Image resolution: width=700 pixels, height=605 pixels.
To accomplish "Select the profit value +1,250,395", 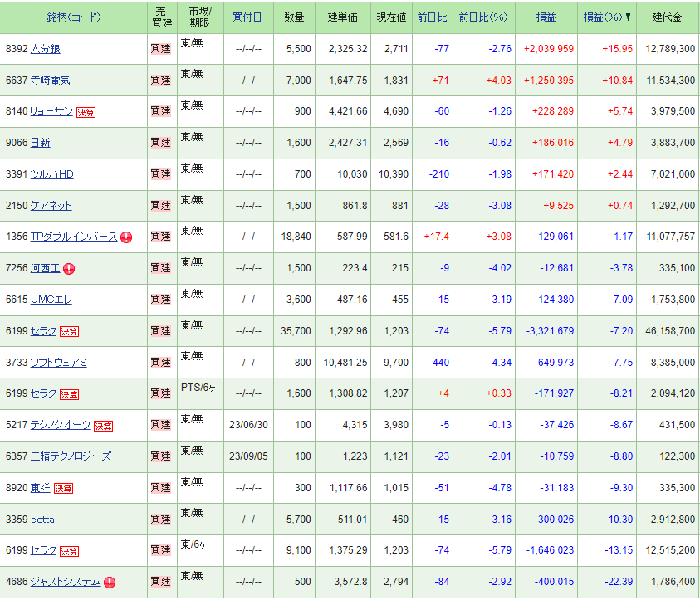I will 549,81.
